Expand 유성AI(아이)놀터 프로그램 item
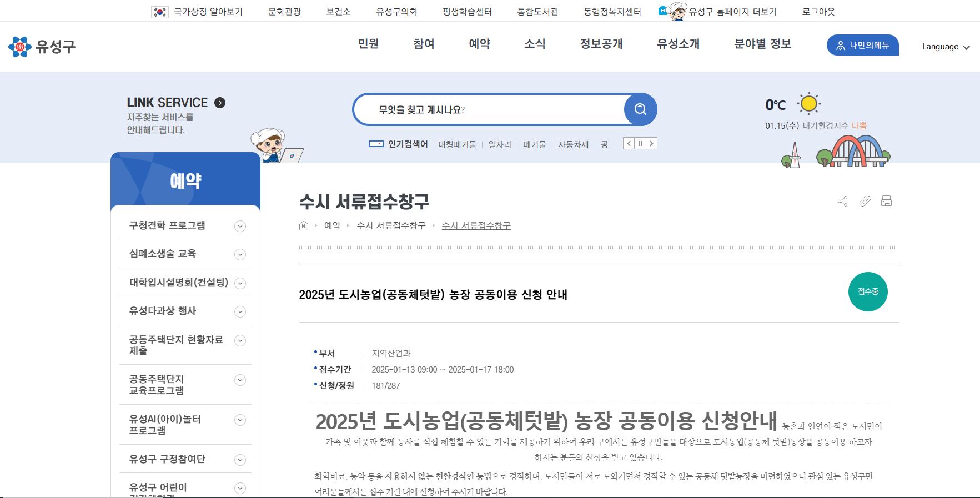 [240, 420]
